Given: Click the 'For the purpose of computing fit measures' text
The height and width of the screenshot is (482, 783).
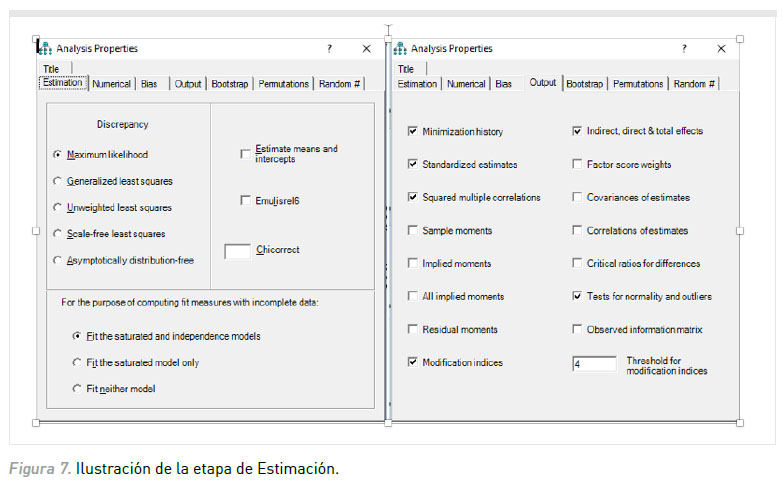Looking at the screenshot, I should click(x=190, y=303).
